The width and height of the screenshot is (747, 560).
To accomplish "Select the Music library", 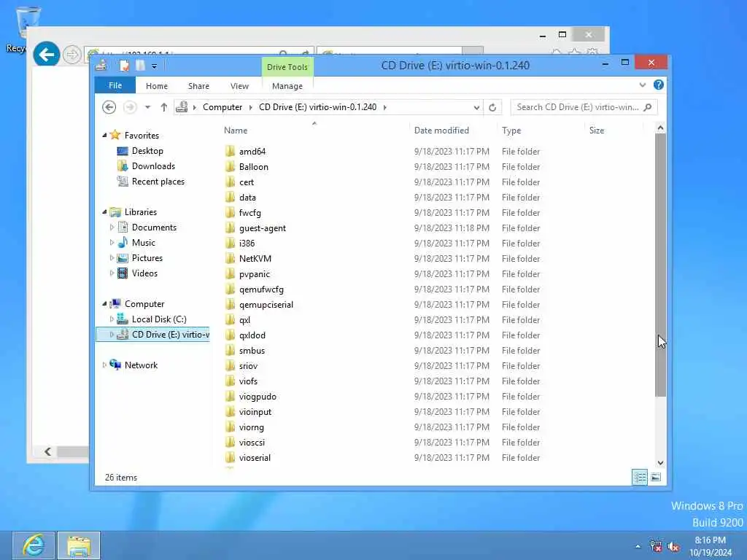I will [x=144, y=243].
